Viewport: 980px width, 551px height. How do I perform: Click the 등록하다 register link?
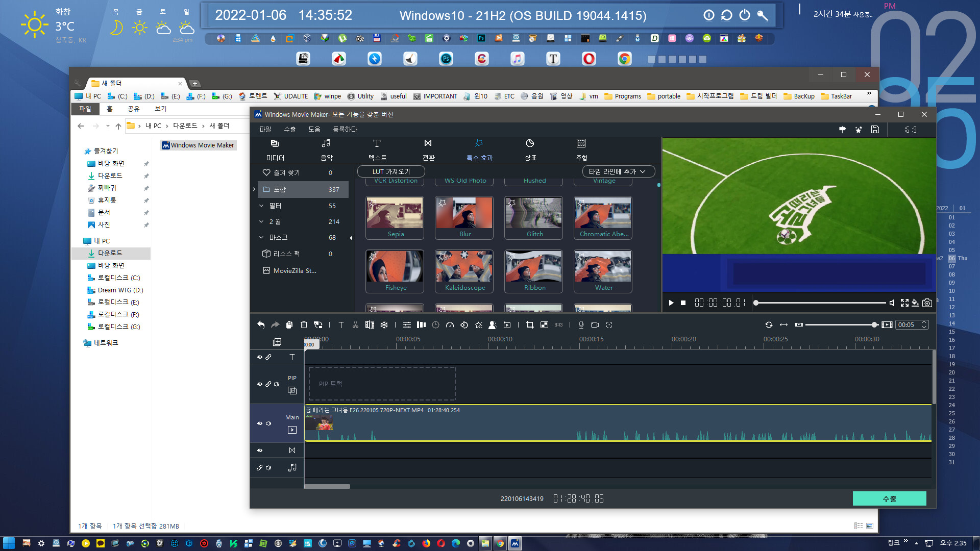[x=345, y=129]
